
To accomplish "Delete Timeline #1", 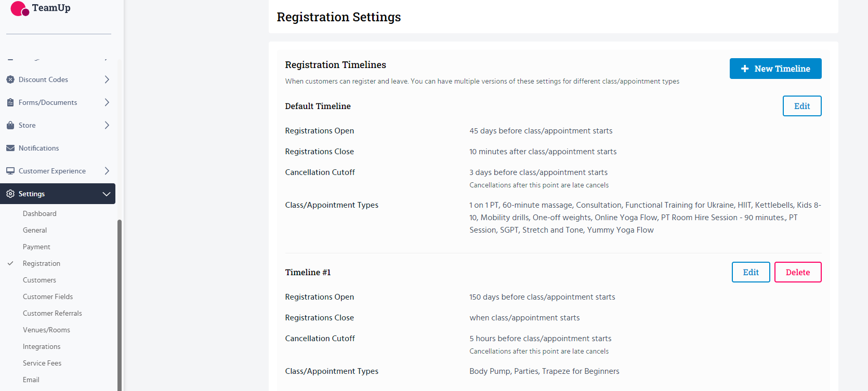I will pos(797,272).
